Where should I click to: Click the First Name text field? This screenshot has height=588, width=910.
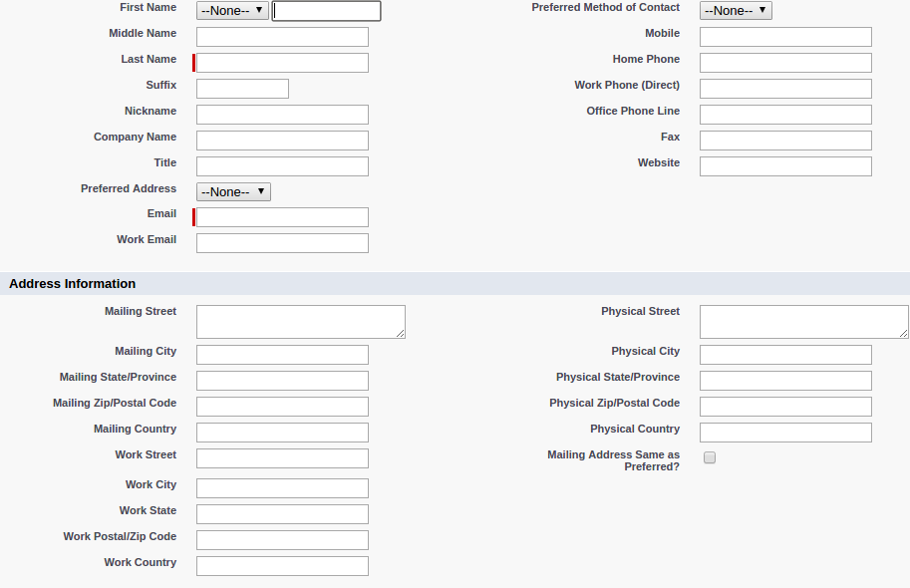click(327, 11)
